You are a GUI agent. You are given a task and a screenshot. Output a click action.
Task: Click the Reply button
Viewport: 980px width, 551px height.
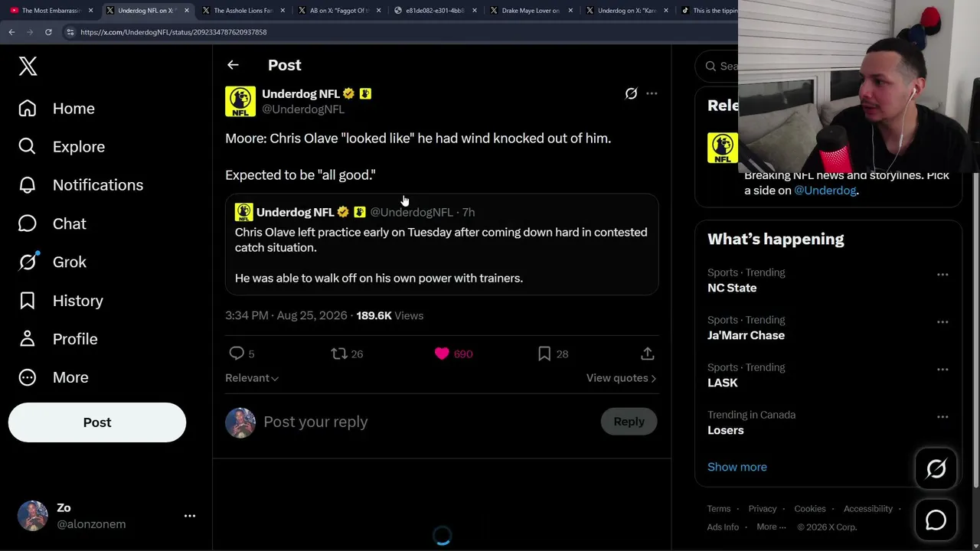pyautogui.click(x=629, y=422)
